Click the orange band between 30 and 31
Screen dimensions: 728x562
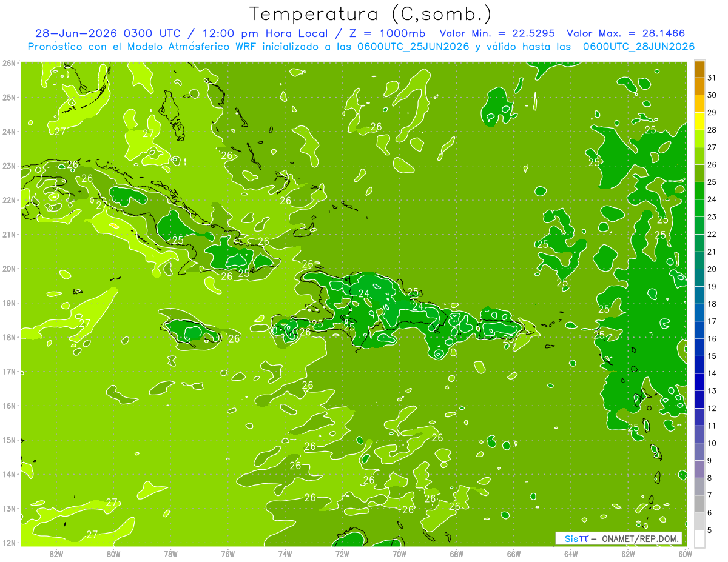(x=699, y=87)
